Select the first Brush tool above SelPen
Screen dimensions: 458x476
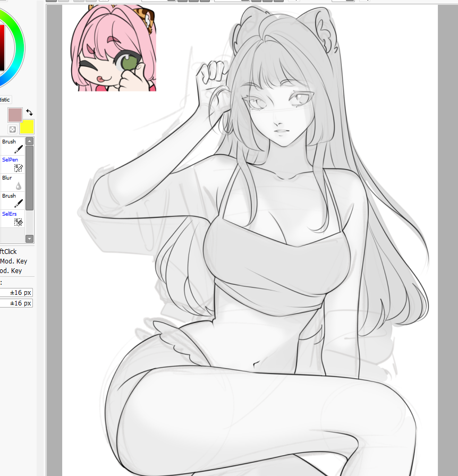click(12, 146)
